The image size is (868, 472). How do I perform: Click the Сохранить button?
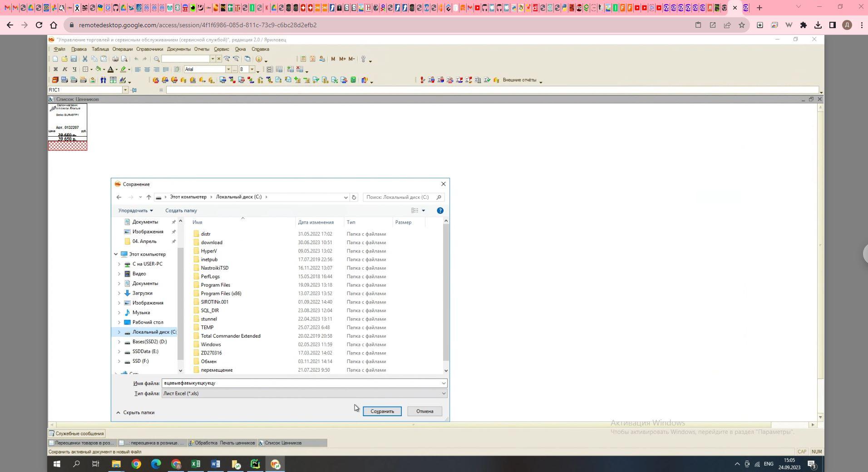tap(382, 411)
